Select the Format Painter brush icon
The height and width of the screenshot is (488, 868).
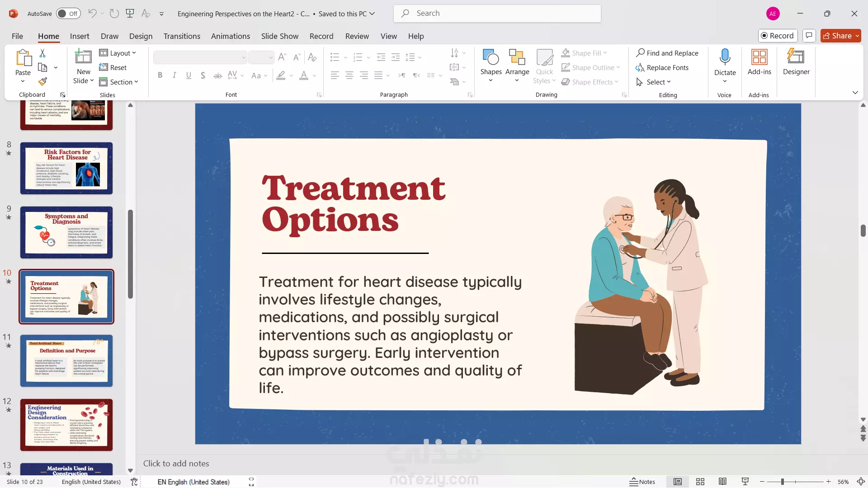click(x=42, y=81)
